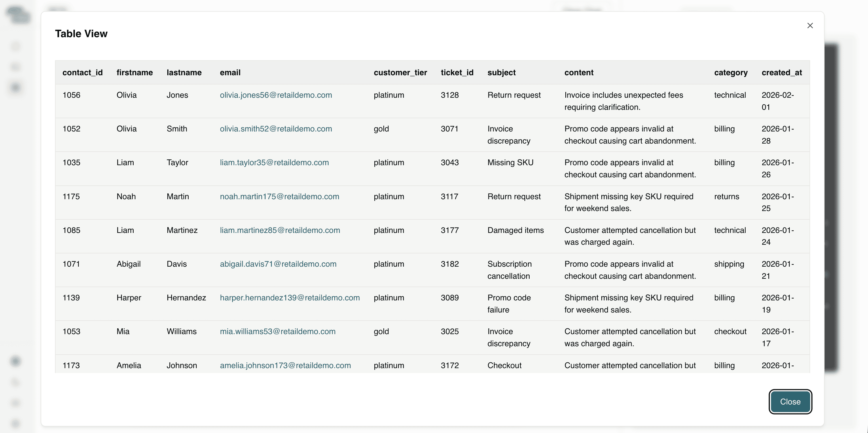Click the created_at column header
868x433 pixels.
(x=781, y=73)
